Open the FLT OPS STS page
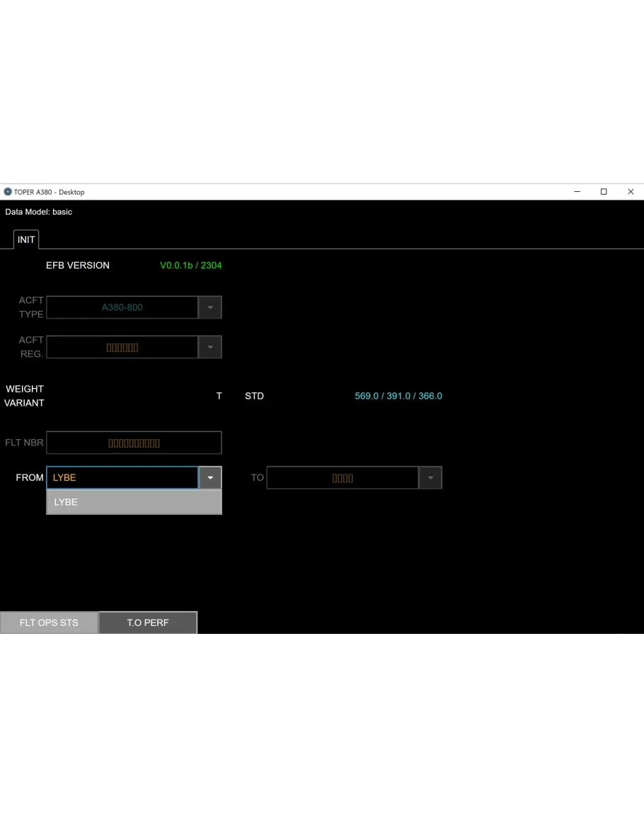644x818 pixels. (49, 623)
